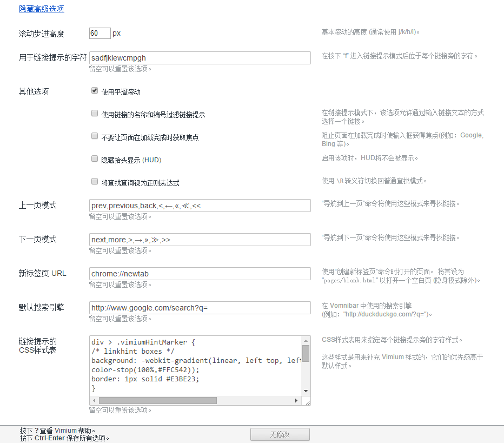Click the textarea vertical scroll up arrow
This screenshot has width=504, height=443.
pyautogui.click(x=306, y=340)
